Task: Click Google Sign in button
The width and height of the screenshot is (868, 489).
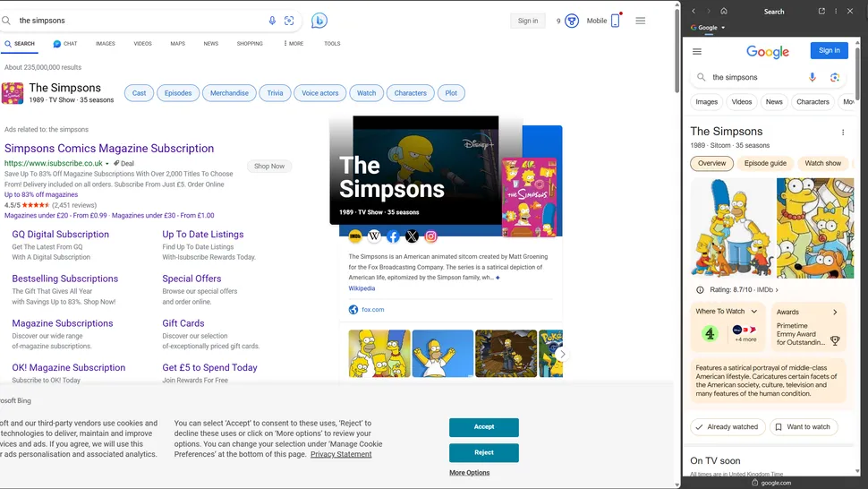Action: point(830,50)
